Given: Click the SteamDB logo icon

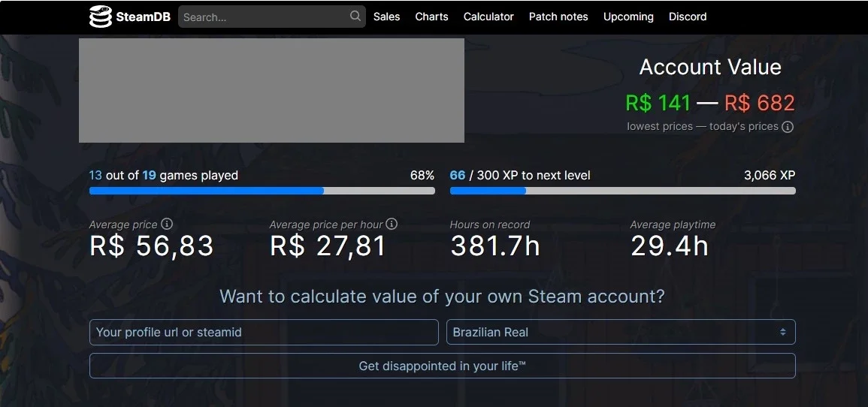Looking at the screenshot, I should pyautogui.click(x=100, y=17).
